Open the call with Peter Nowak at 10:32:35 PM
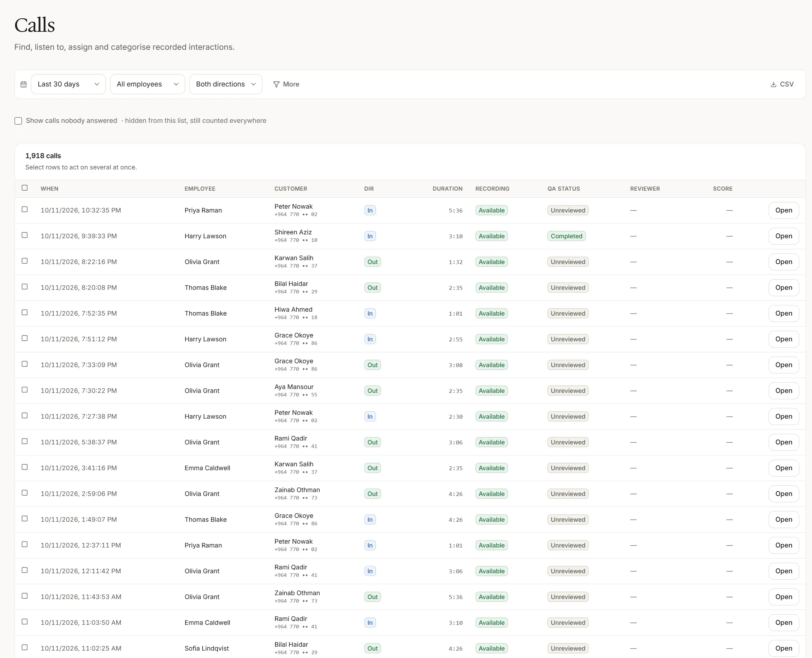 click(783, 210)
